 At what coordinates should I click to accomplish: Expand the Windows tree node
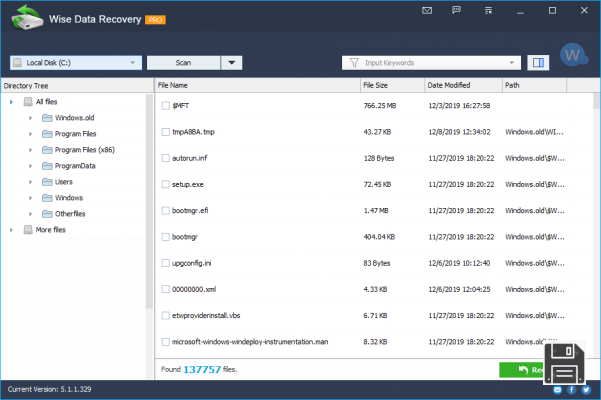point(30,198)
